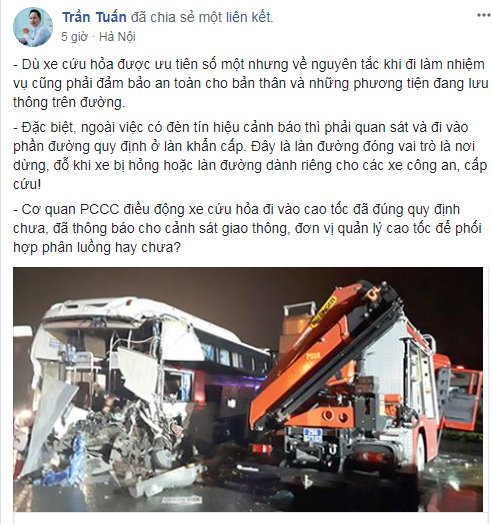492x524 pixels.
Task: Click the paragraph starting "Đặc biệt, ngoài việc"
Action: 250,156
